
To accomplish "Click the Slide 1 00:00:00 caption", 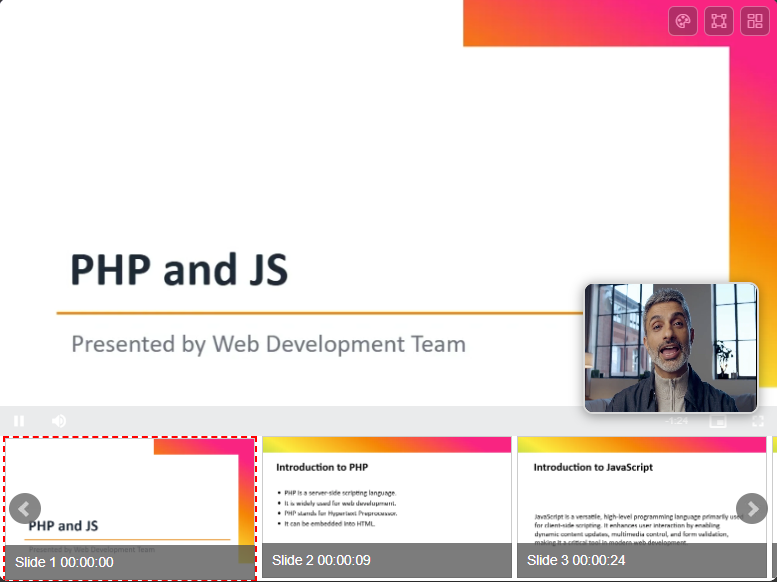I will pyautogui.click(x=64, y=562).
